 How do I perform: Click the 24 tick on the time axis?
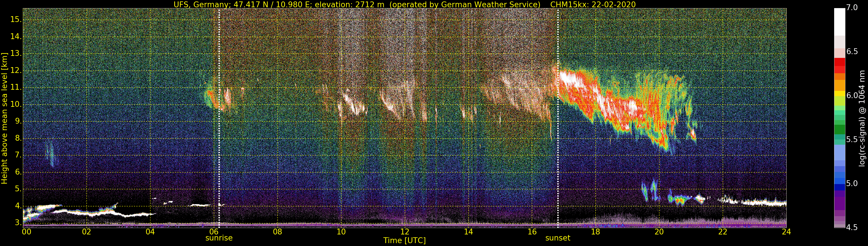786,232
